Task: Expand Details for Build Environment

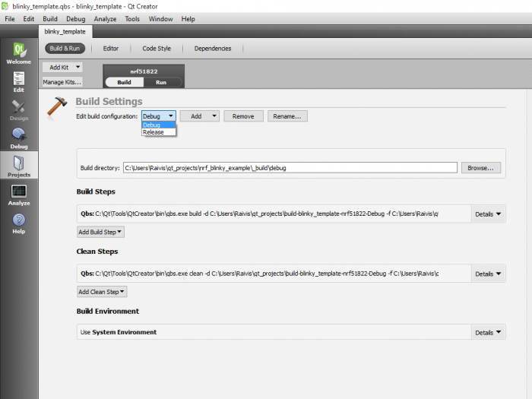Action: coord(488,332)
